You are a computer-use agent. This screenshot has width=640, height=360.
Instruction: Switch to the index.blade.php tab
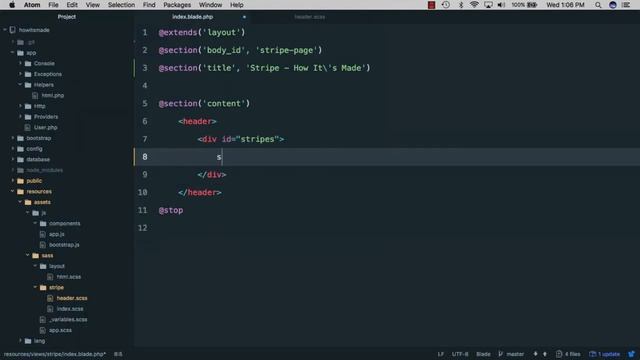click(x=193, y=17)
